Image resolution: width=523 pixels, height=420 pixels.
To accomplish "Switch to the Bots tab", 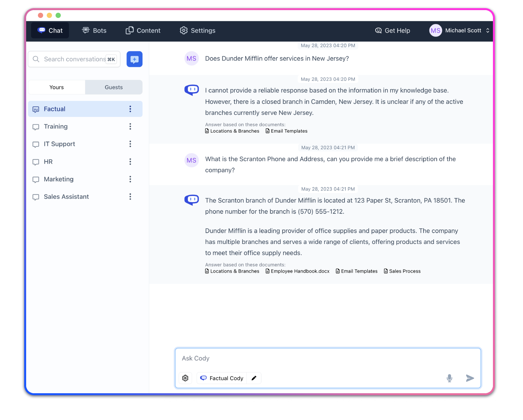I will pos(94,30).
